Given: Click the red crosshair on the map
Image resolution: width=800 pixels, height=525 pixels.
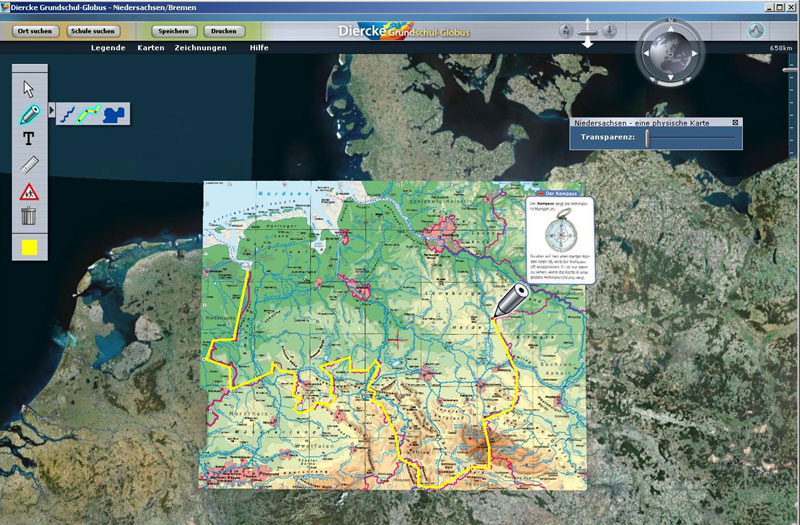Looking at the screenshot, I should (398, 340).
